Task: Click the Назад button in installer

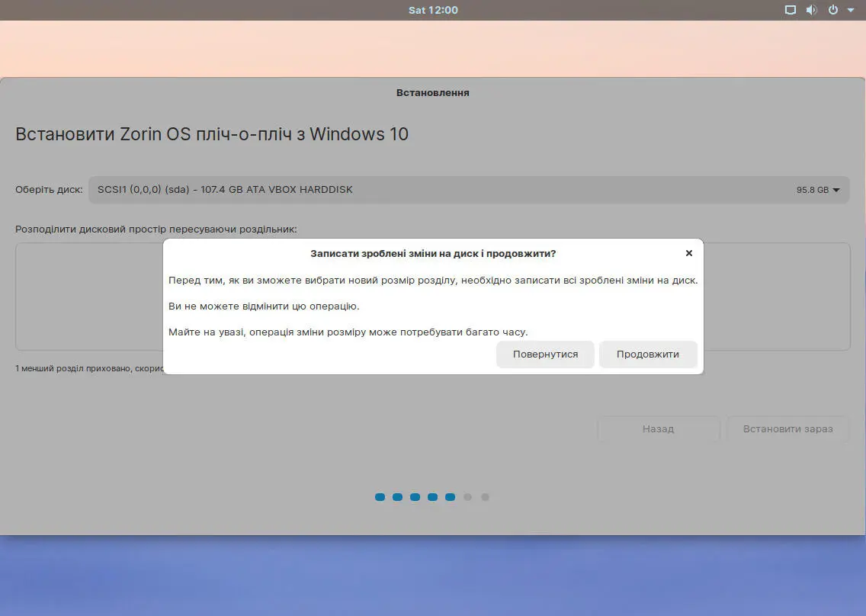Action: pyautogui.click(x=659, y=428)
